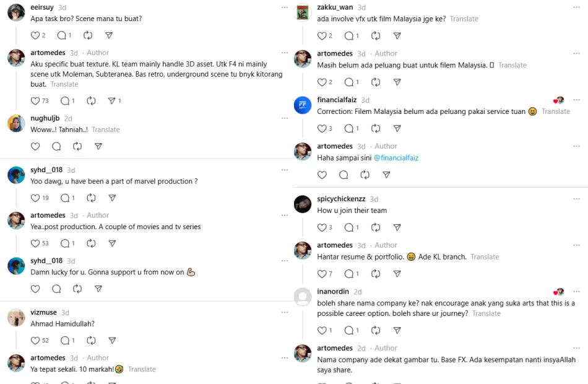The image size is (588, 384).
Task: Share the artomedes Marvel post production reply
Action: (x=112, y=243)
